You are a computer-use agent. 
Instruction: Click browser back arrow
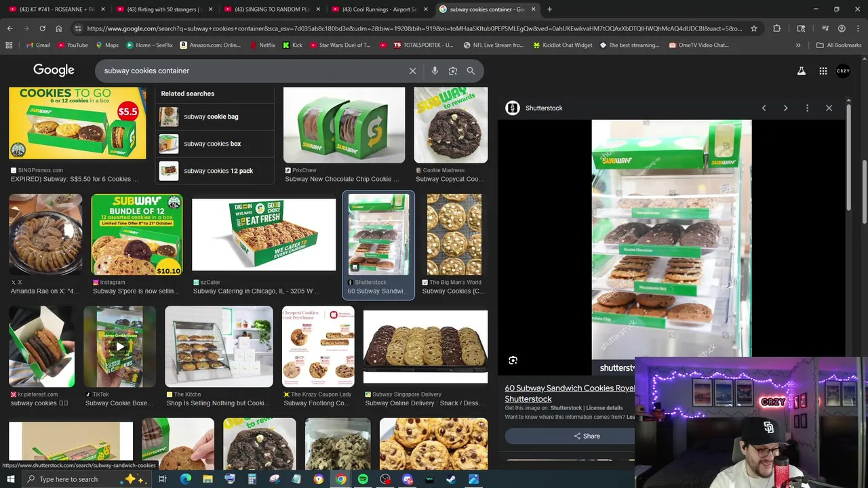[x=9, y=28]
